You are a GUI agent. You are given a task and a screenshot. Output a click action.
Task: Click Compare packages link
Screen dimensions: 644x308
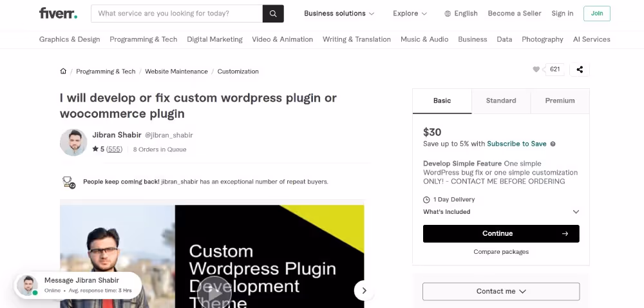click(x=501, y=252)
